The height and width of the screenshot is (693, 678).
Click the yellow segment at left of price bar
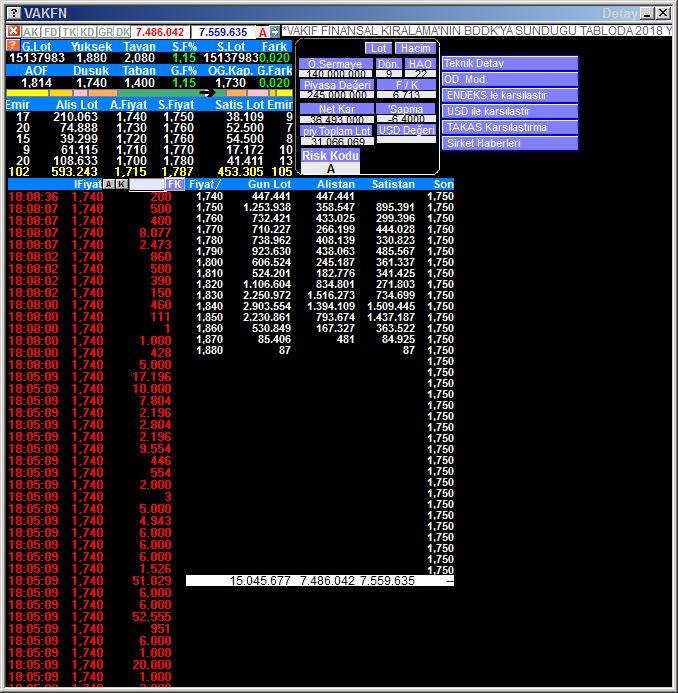point(27,93)
